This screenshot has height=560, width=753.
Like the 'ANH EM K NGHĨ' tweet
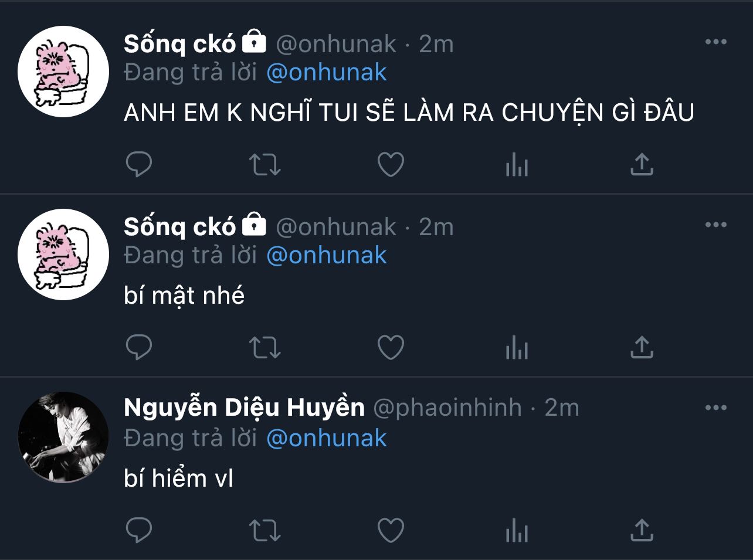point(391,165)
